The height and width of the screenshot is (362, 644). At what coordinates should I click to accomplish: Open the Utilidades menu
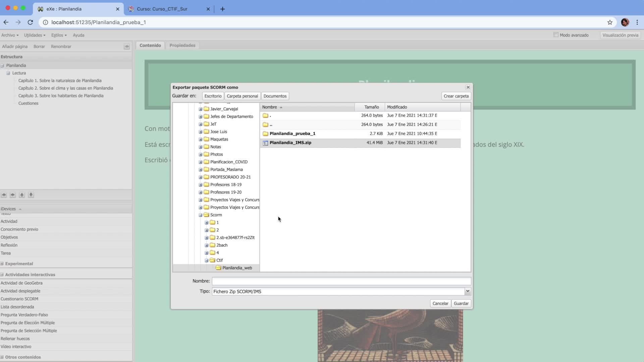(x=35, y=35)
